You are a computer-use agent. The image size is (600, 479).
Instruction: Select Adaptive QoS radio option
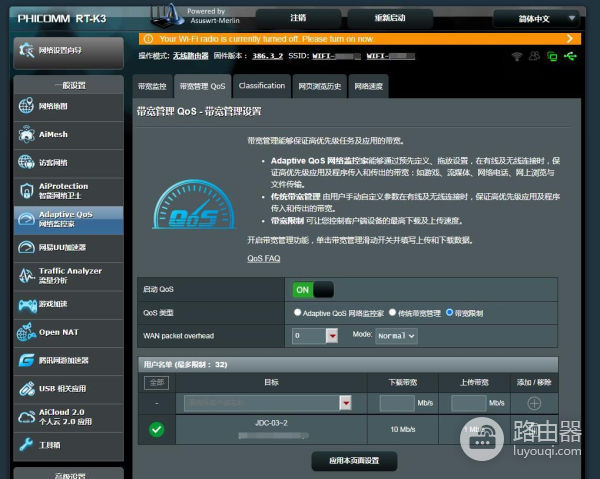[297, 312]
